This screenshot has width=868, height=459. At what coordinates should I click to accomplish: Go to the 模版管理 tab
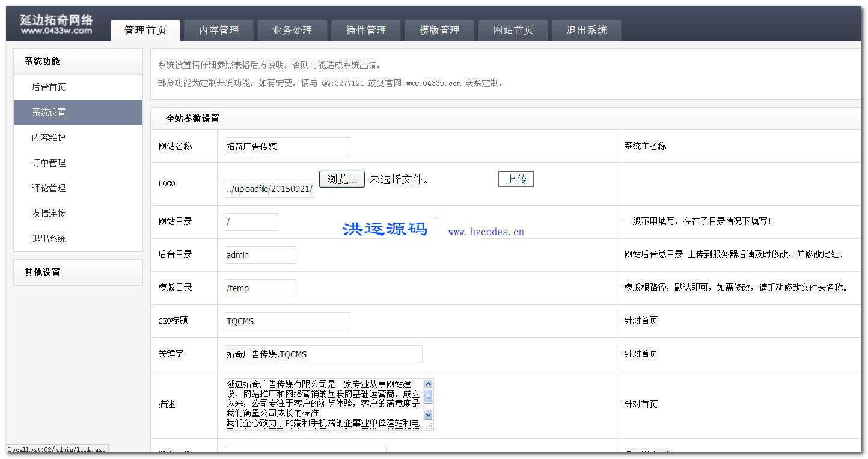point(439,31)
